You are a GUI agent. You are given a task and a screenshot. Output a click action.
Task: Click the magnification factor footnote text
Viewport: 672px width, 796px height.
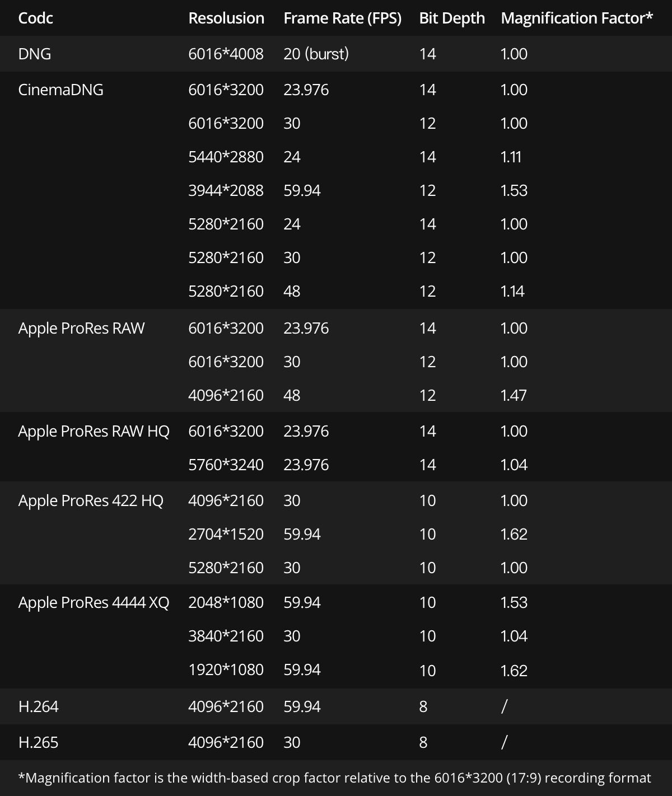pyautogui.click(x=334, y=778)
